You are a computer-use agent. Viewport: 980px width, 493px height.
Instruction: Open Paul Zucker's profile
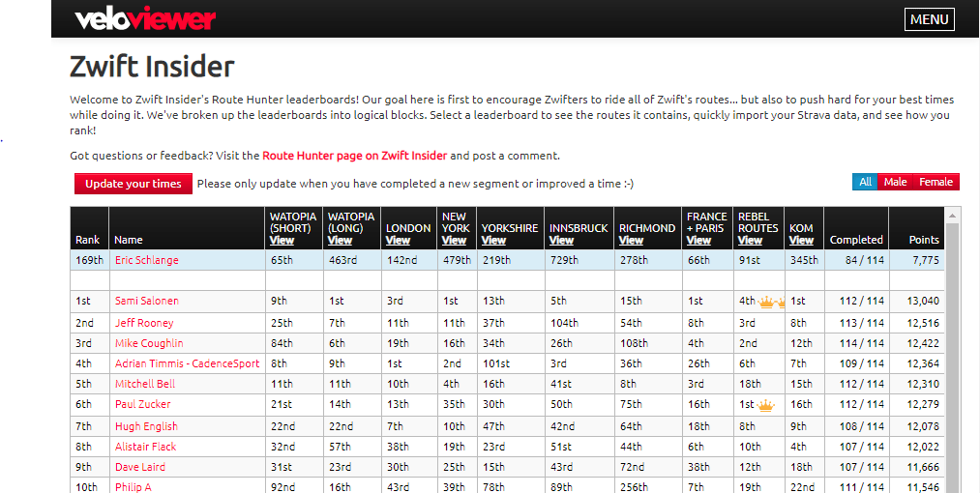[x=142, y=404]
